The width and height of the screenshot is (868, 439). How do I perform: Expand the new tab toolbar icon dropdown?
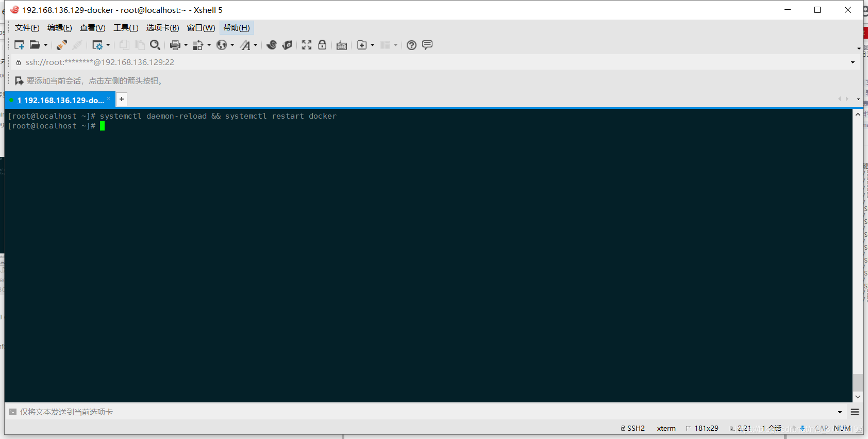373,45
